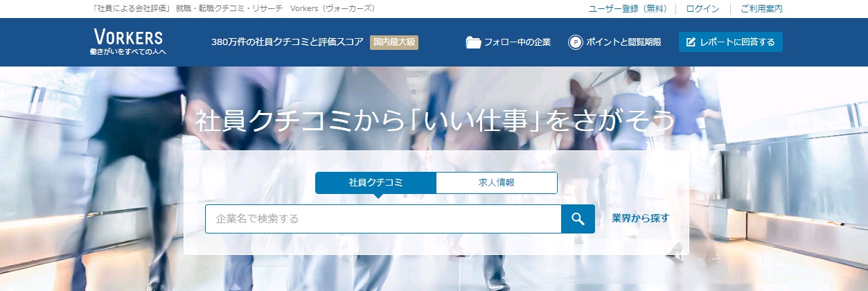
Task: Click the 「社員による会社評価」 header description text
Action: pyautogui.click(x=131, y=9)
